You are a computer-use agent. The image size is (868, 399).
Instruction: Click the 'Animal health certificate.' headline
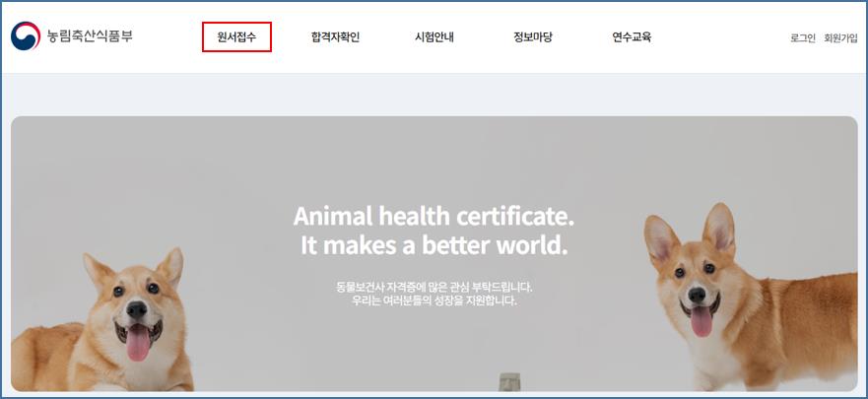(x=434, y=216)
